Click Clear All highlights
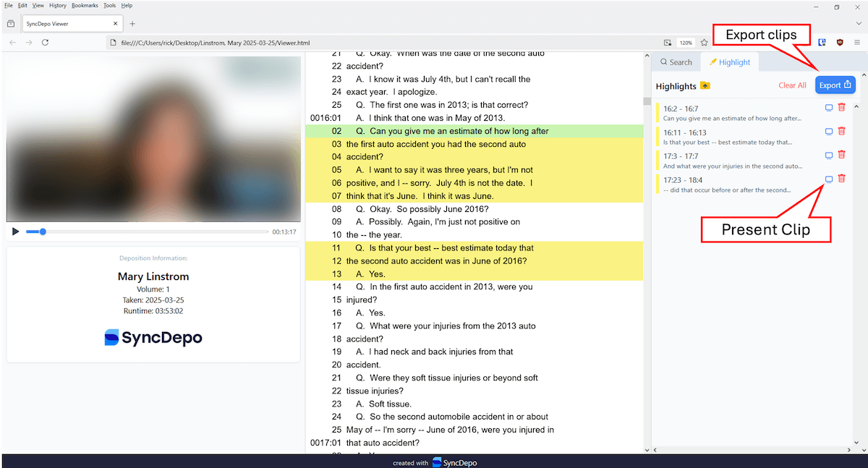The image size is (868, 468). click(792, 85)
